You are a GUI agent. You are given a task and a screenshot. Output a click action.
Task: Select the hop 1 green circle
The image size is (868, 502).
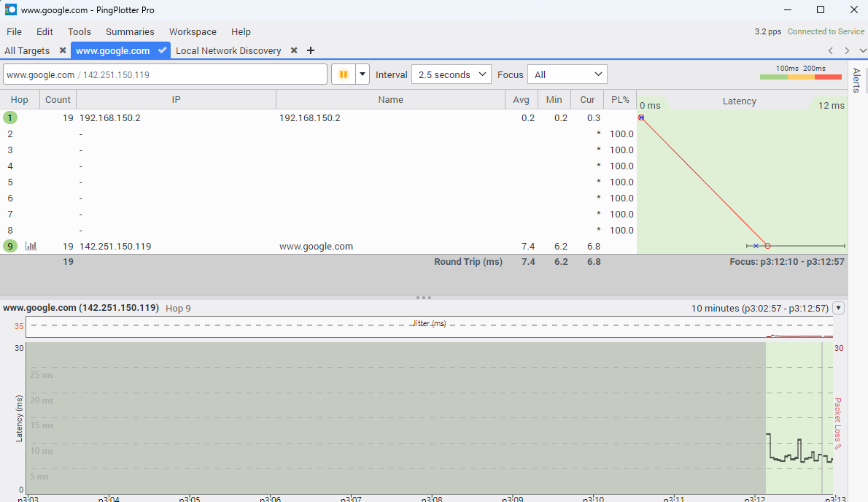[x=10, y=118]
